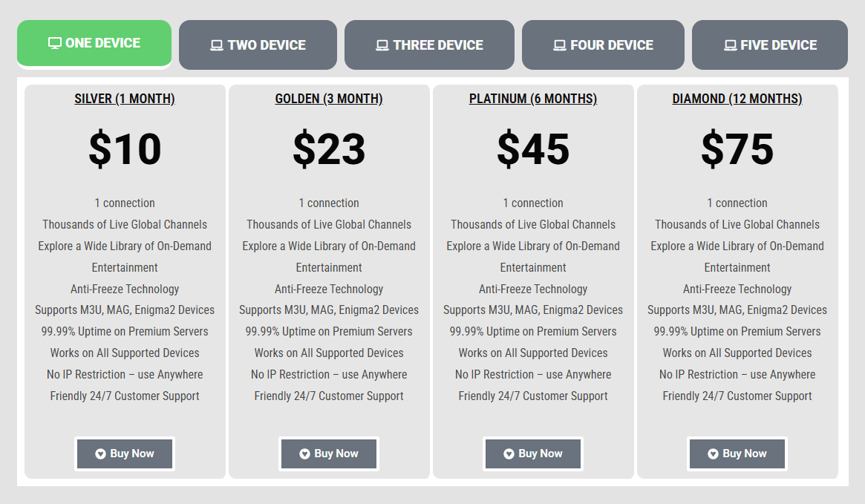Switch to the FIVE DEVICE tab
Viewport: 865px width, 504px height.
(x=769, y=45)
